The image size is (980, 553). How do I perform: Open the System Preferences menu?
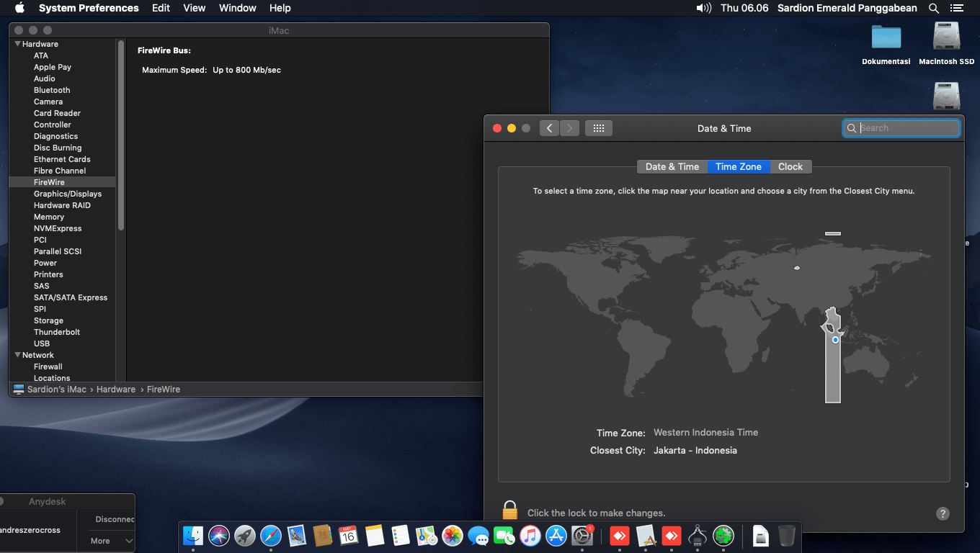point(89,8)
